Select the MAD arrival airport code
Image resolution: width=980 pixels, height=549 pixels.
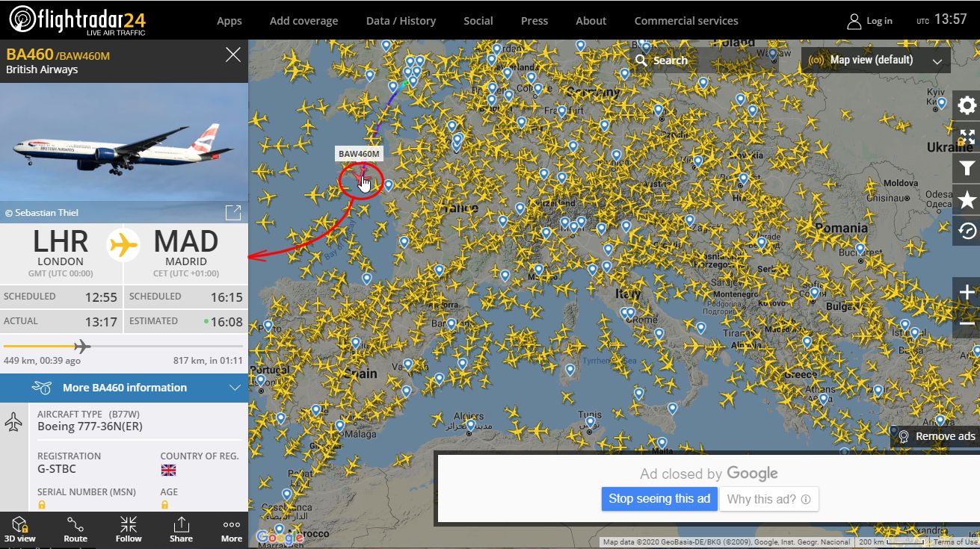click(x=186, y=242)
